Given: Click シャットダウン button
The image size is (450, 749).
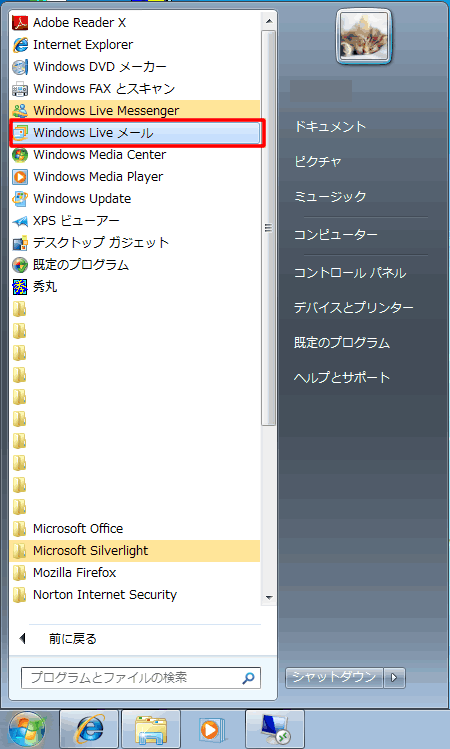Looking at the screenshot, I should (334, 677).
